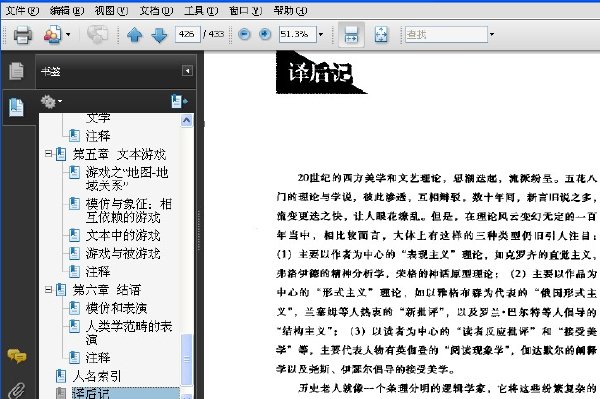
Task: Open bookmark 人类学范畴的表演
Action: (x=129, y=333)
